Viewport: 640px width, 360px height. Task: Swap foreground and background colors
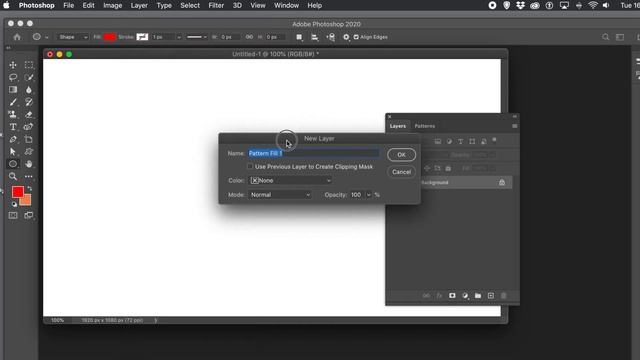[x=29, y=189]
